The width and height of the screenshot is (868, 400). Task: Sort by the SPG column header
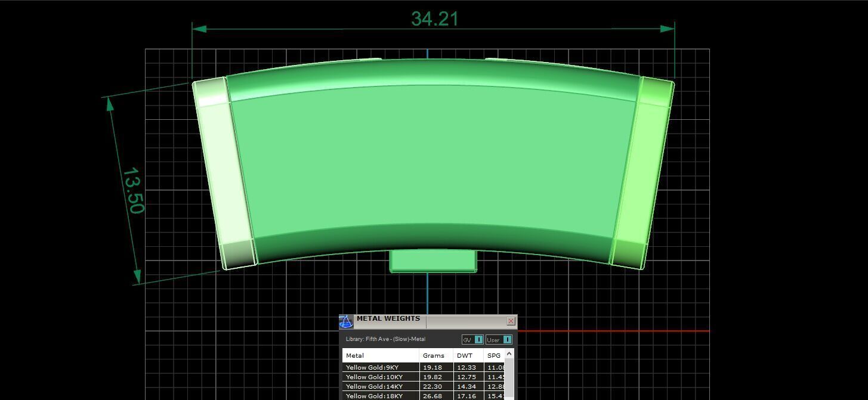(495, 355)
